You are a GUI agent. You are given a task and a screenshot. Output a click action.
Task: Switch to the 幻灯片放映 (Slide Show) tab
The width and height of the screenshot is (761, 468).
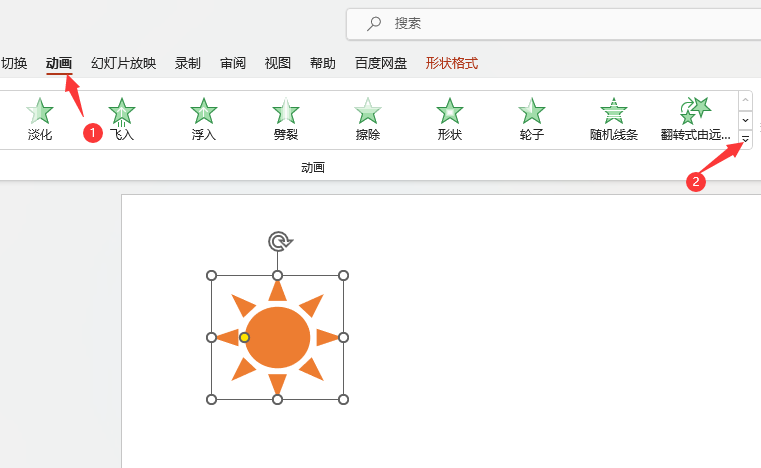click(123, 63)
